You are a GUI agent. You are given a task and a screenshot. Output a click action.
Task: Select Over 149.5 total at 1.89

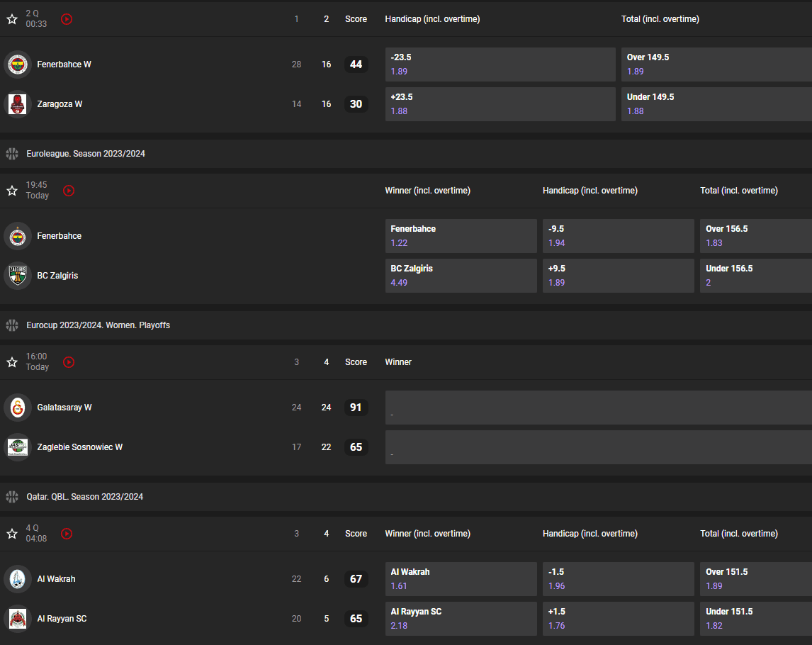[x=717, y=64]
